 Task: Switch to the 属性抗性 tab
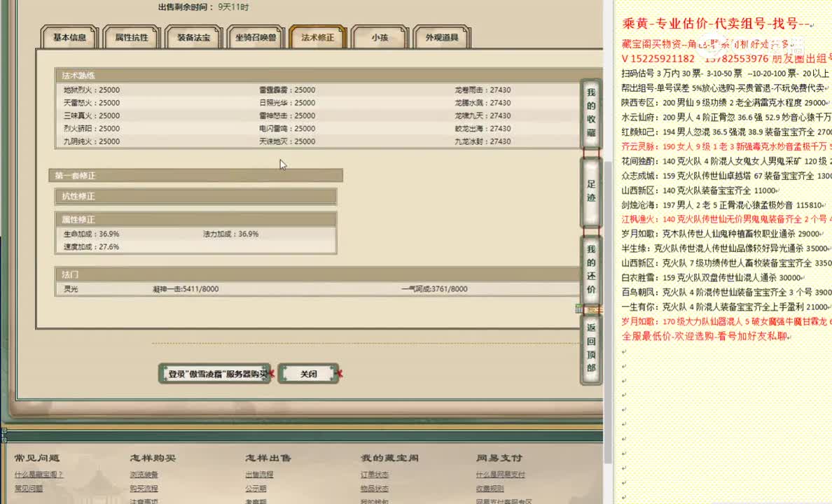(132, 37)
